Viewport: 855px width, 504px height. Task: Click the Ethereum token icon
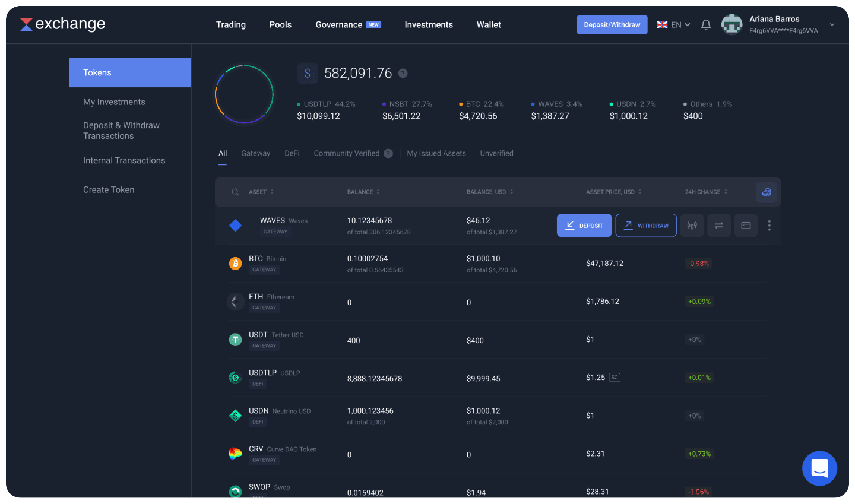pos(236,302)
